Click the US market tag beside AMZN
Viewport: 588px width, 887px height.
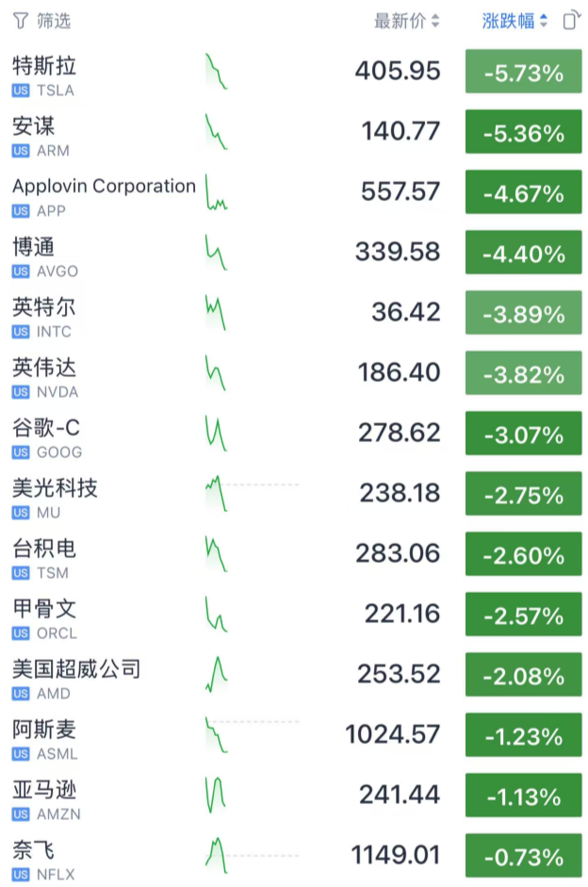[21, 814]
